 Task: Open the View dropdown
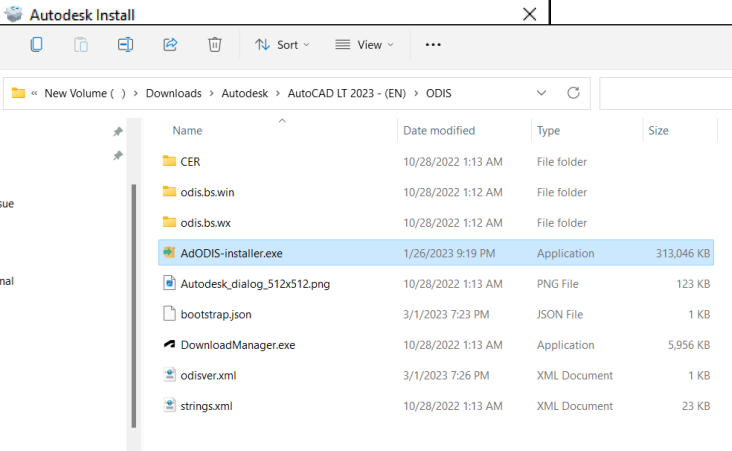click(365, 45)
